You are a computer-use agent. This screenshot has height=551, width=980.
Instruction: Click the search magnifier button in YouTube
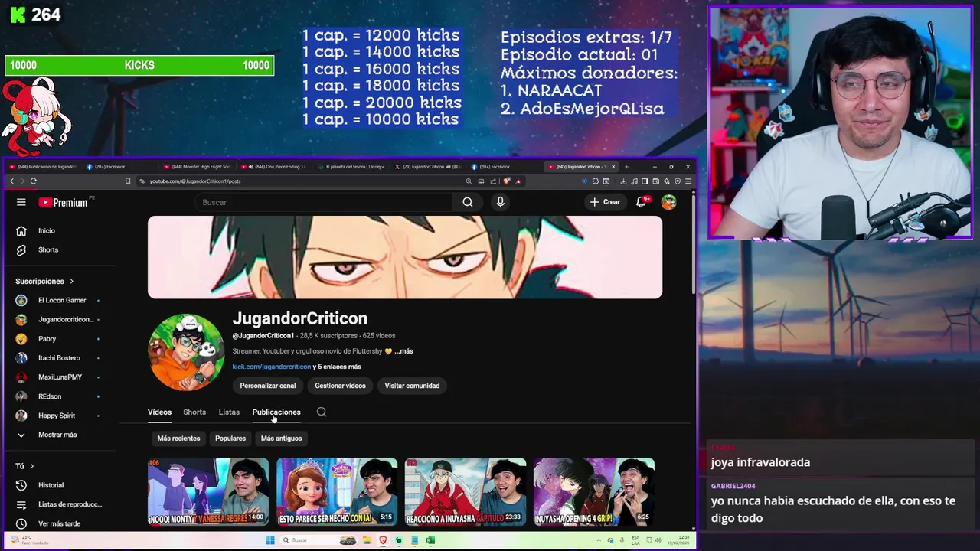468,202
